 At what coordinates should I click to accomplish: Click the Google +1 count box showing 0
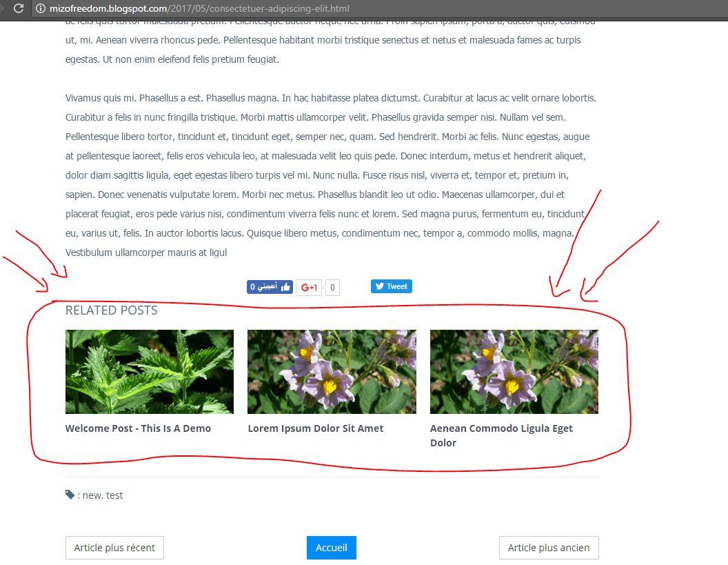pos(332,287)
